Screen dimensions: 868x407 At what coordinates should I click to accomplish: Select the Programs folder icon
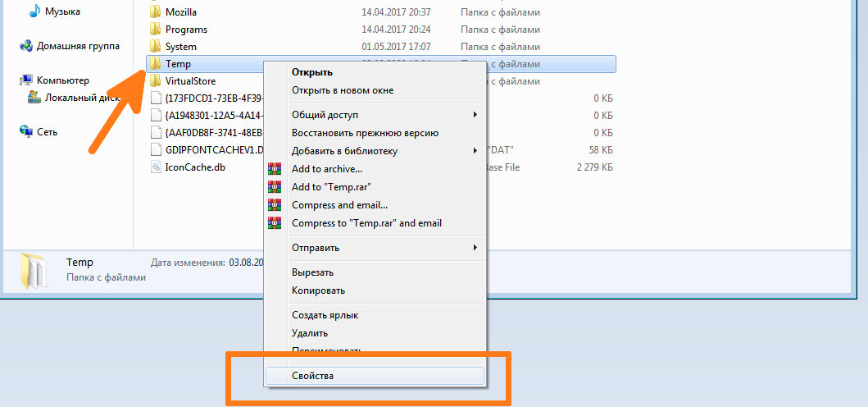tap(156, 30)
